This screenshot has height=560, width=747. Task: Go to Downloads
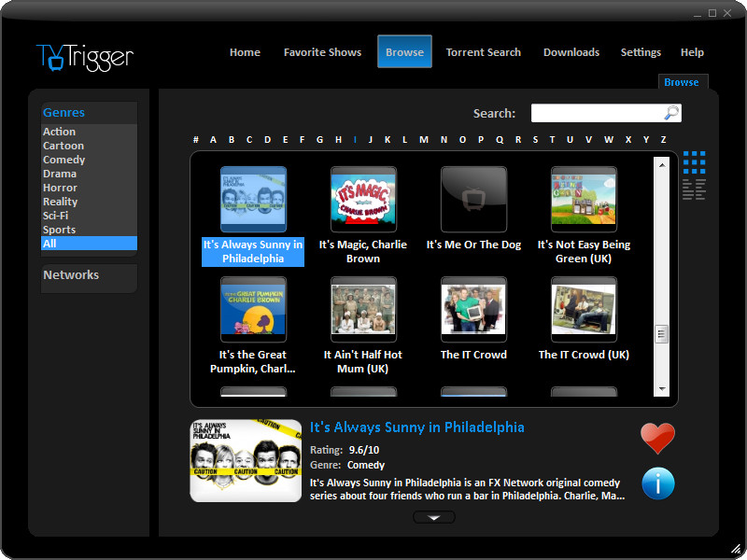pos(571,52)
